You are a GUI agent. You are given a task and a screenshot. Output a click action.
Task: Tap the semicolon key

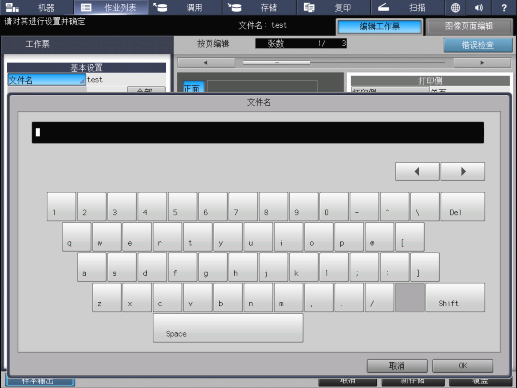pyautogui.click(x=364, y=267)
